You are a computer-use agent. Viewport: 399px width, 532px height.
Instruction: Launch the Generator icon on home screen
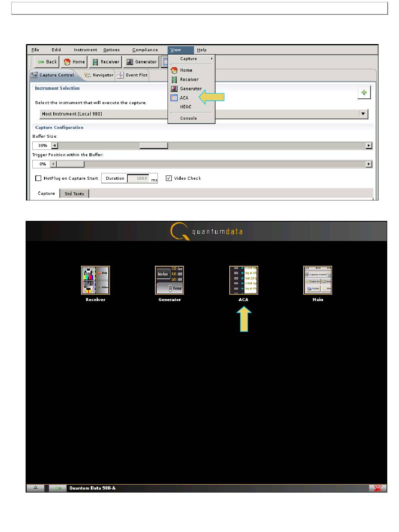point(169,280)
